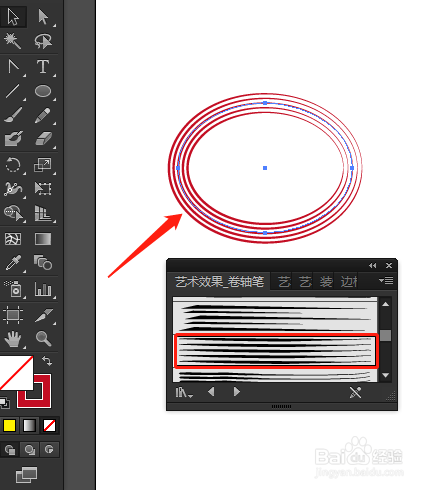This screenshot has height=490, width=432.
Task: Select the Perspective Grid tool
Action: click(43, 213)
